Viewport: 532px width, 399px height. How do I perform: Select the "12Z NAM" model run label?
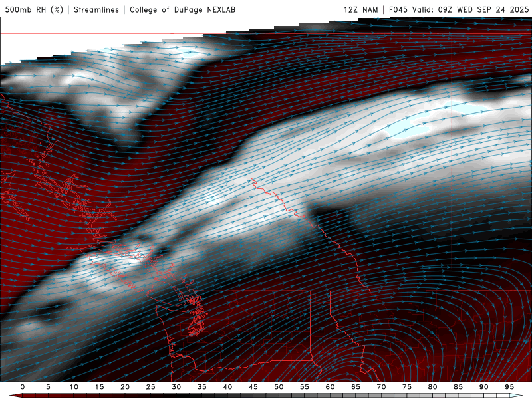click(360, 9)
